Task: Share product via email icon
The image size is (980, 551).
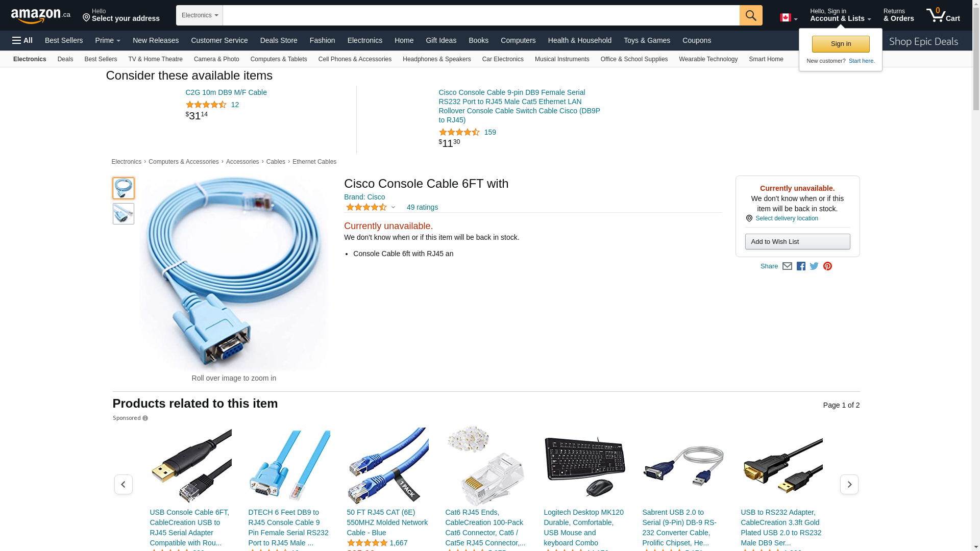Action: click(787, 266)
